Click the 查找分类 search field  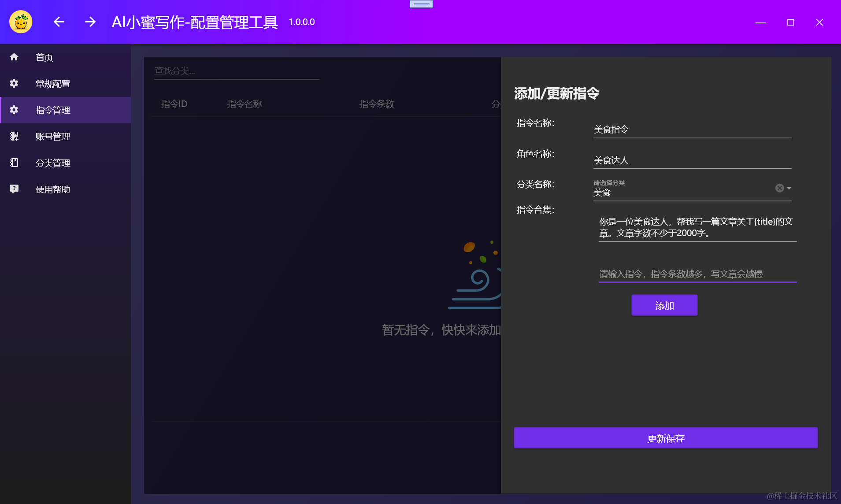click(237, 71)
